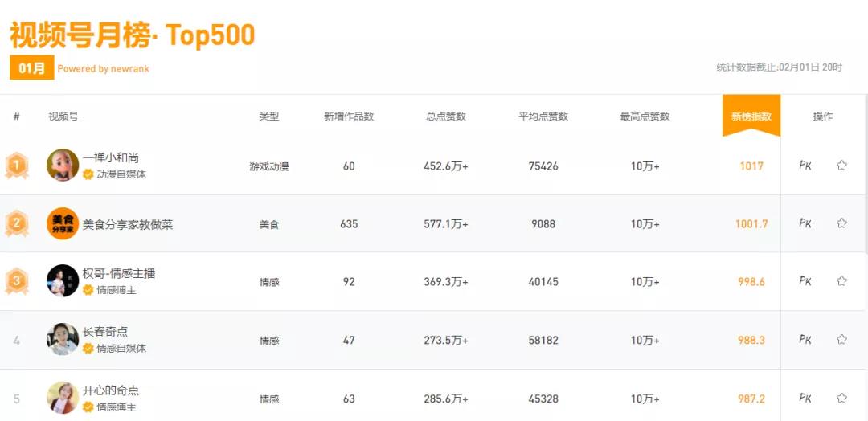Sort by 总点赞数 column header
The image size is (868, 421).
[445, 116]
